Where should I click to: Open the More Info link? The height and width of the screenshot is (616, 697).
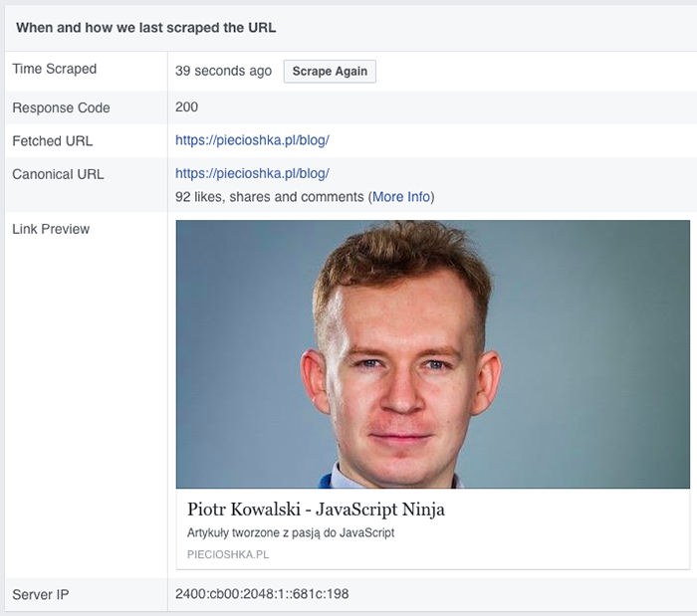pyautogui.click(x=401, y=197)
